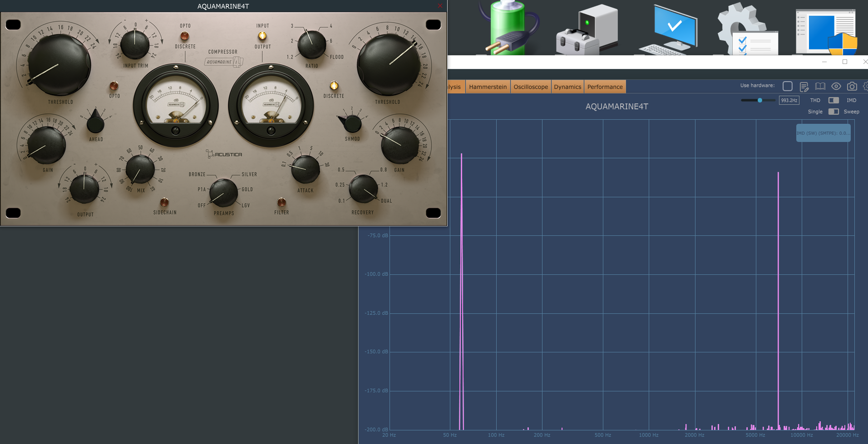
Task: Toggle the SIDECHAIN lamp button
Action: tap(164, 202)
